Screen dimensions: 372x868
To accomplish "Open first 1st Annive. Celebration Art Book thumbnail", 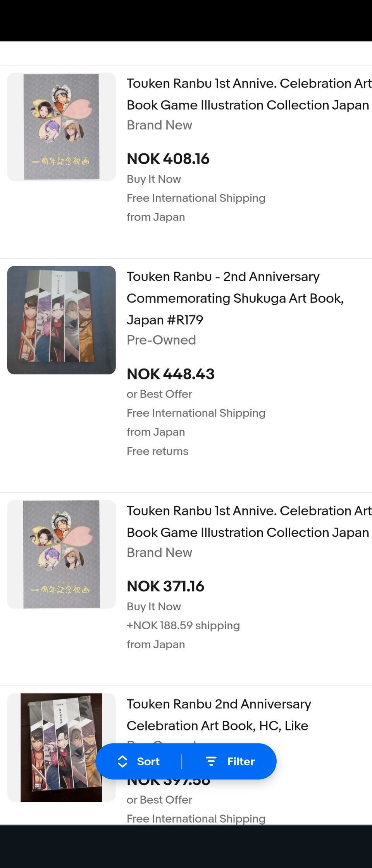I will (x=62, y=127).
